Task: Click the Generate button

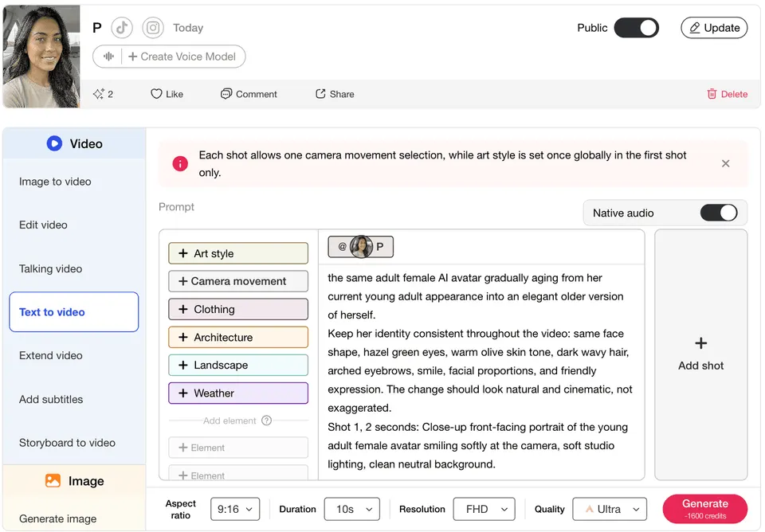Action: [x=705, y=509]
